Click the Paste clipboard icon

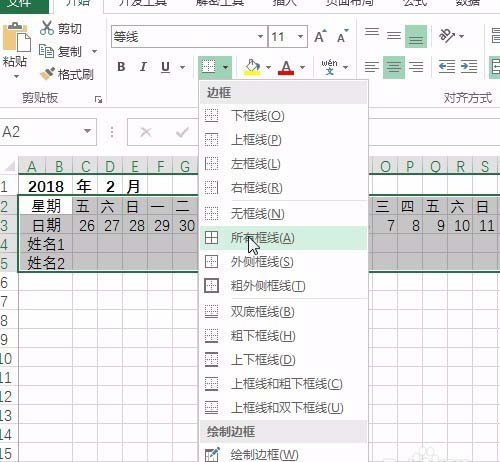point(16,38)
